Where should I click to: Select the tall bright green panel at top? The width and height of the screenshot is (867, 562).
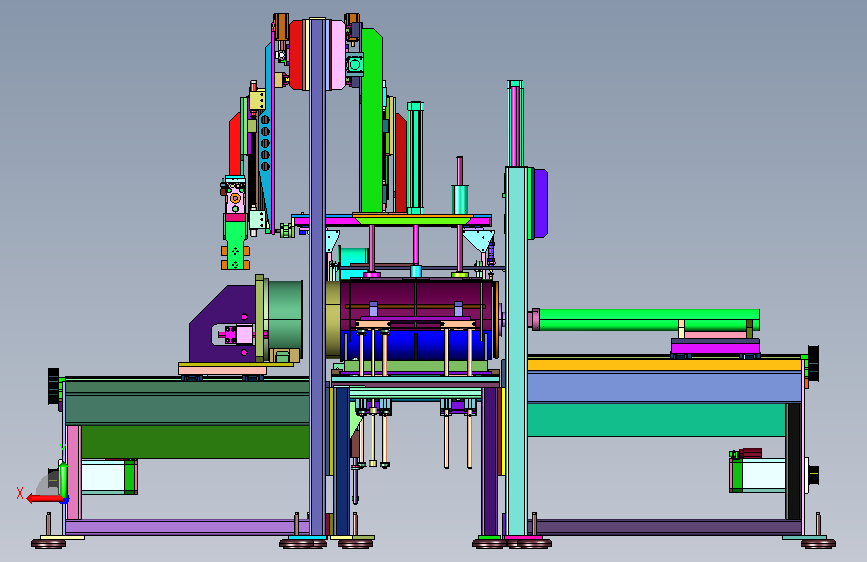click(x=372, y=120)
